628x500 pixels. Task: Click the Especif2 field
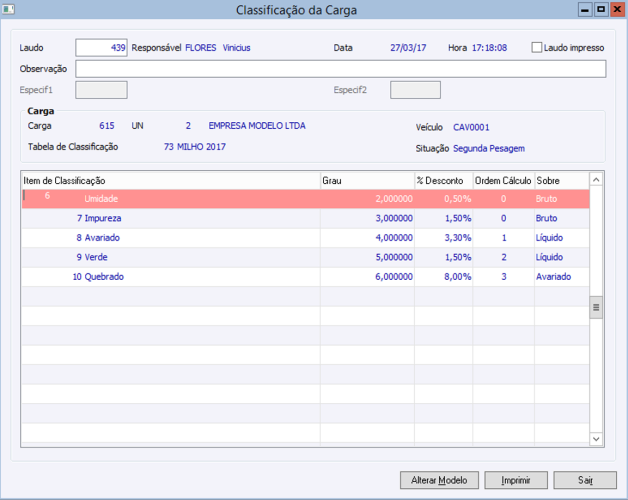[x=415, y=90]
